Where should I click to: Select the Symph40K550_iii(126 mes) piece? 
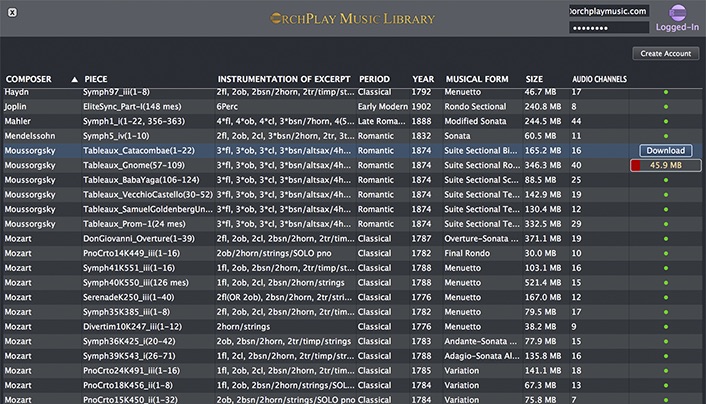(x=136, y=283)
